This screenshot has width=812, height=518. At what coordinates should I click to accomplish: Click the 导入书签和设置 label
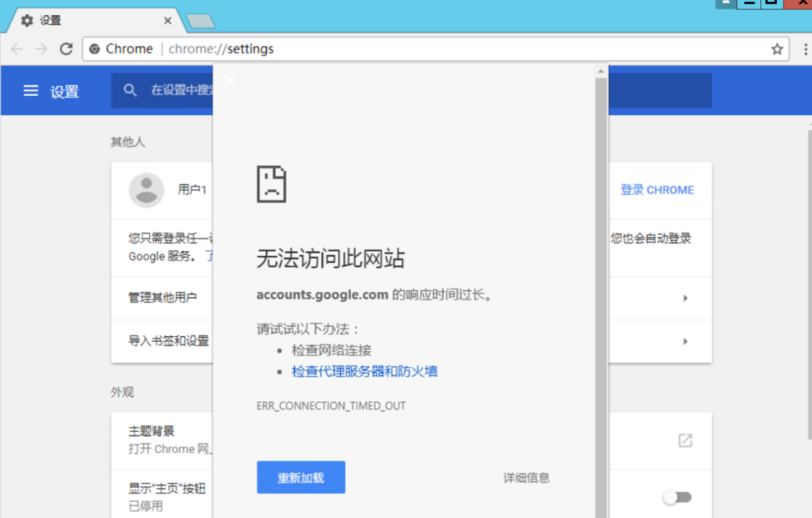(169, 341)
